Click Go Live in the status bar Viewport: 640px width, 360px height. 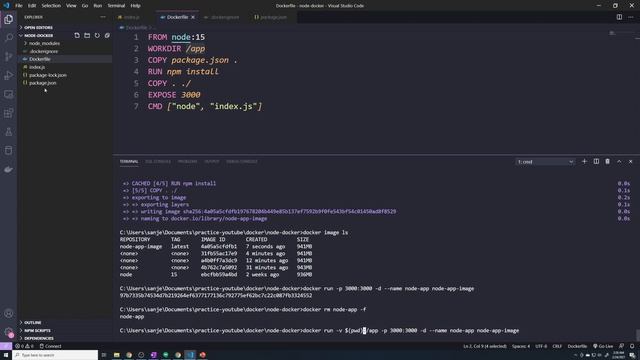[603, 346]
